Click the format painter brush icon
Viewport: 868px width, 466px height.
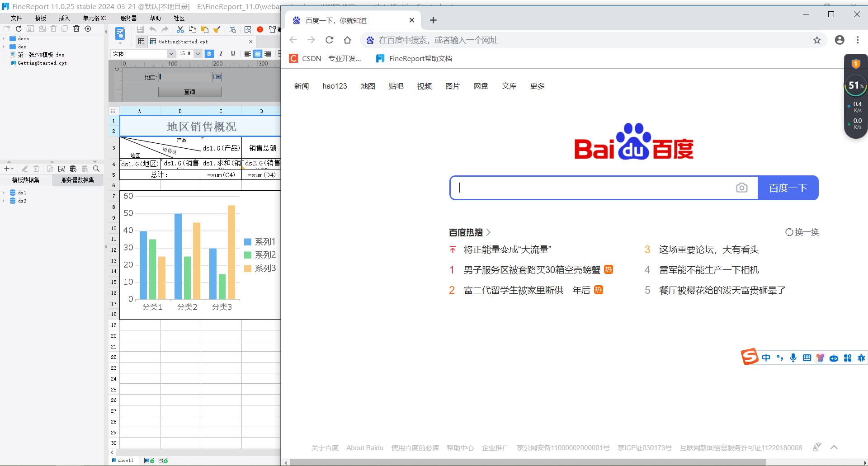click(x=217, y=29)
